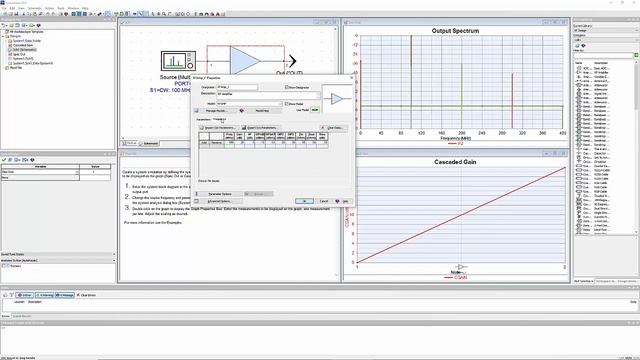This screenshot has width=640, height=360.
Task: Select the Source multi-source block in schematic
Action: [178, 61]
